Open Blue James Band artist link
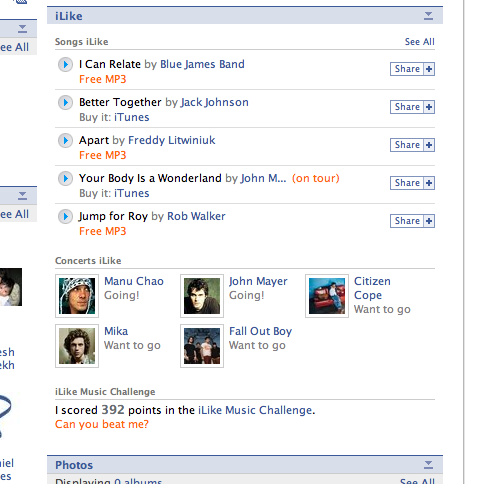 click(x=202, y=64)
